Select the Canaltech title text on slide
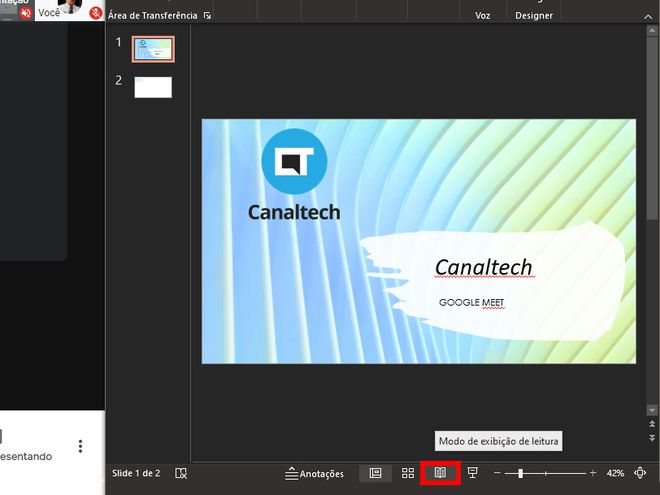This screenshot has width=660, height=495. [x=484, y=267]
